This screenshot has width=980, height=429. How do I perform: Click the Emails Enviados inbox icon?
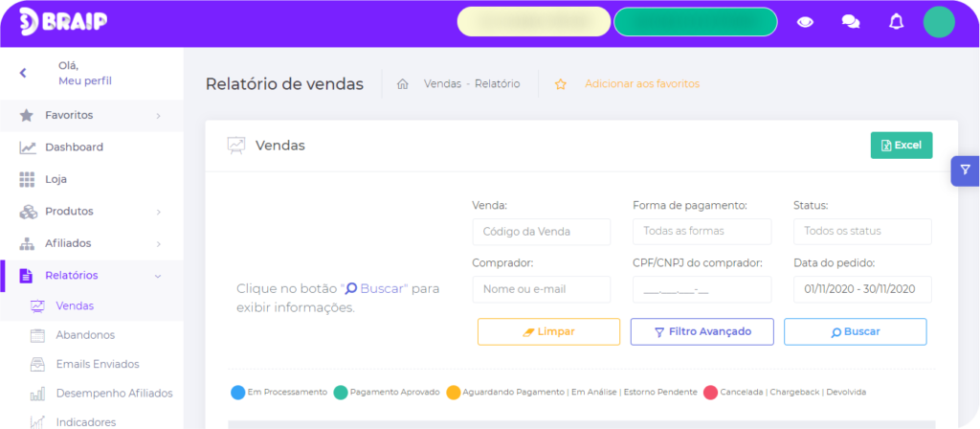[x=38, y=365]
